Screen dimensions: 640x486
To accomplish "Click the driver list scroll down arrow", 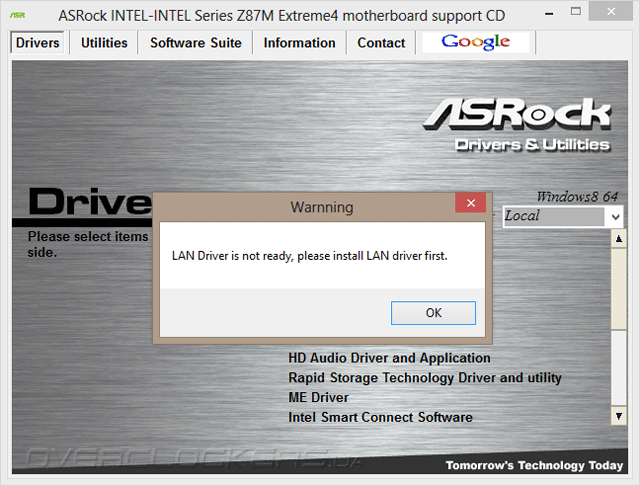I will tap(619, 416).
